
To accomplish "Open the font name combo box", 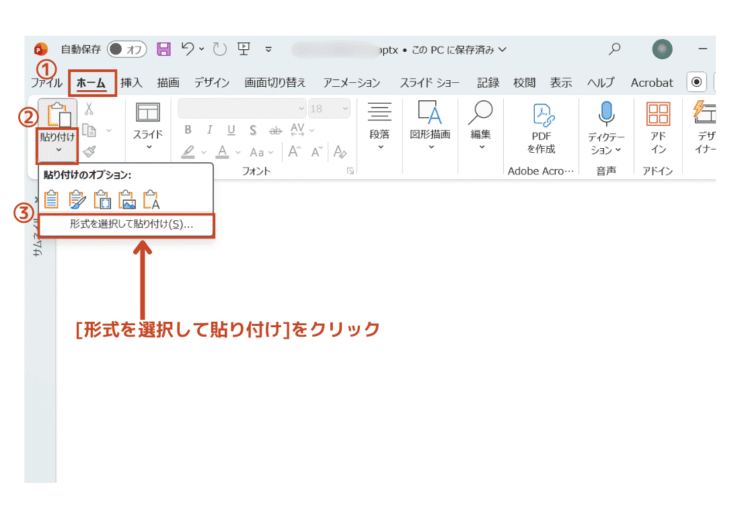I will tap(242, 109).
